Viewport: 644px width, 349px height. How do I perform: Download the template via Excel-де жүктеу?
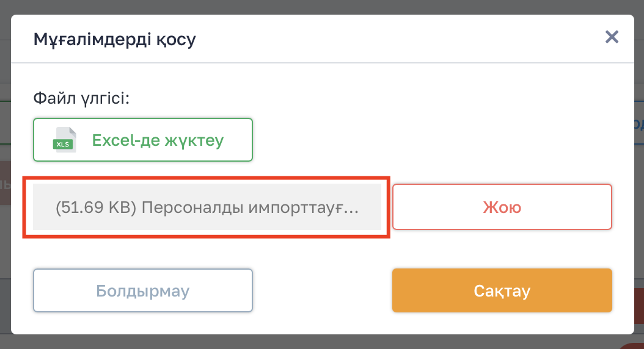143,140
